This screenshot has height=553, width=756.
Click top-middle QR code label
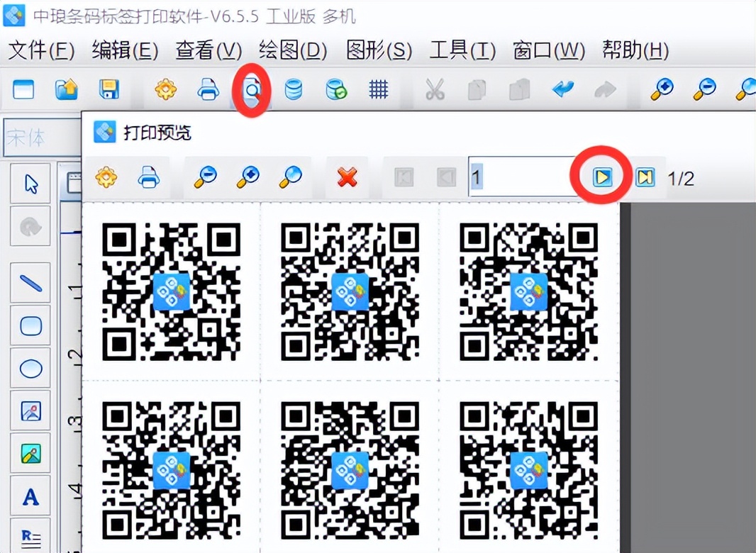350,291
